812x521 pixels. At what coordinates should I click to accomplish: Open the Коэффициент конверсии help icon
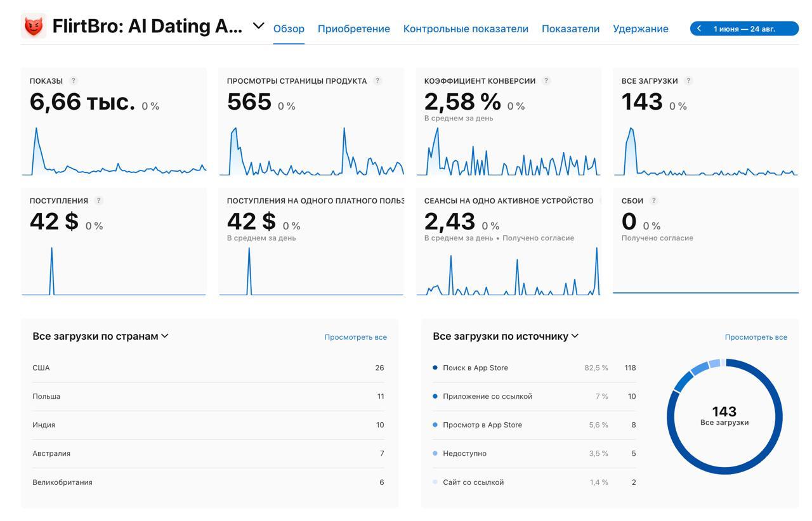coord(546,80)
